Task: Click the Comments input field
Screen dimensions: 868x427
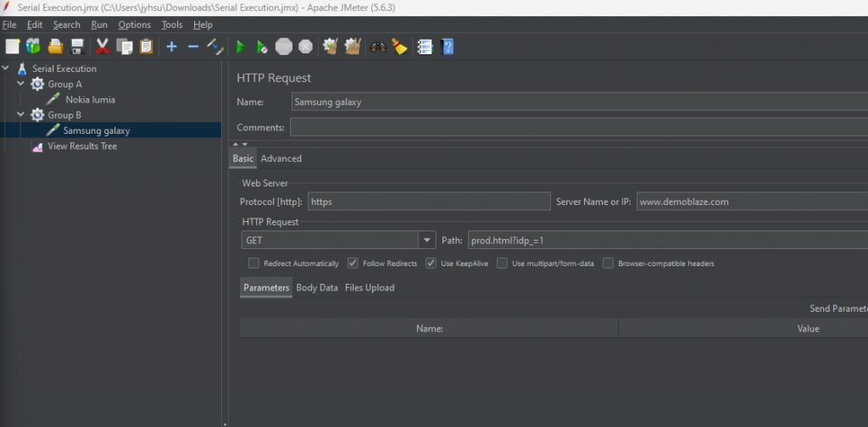Action: click(579, 127)
